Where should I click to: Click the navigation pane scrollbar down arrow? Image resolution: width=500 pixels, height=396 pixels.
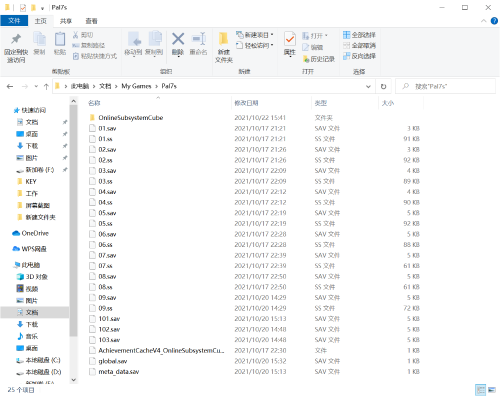pos(74,380)
